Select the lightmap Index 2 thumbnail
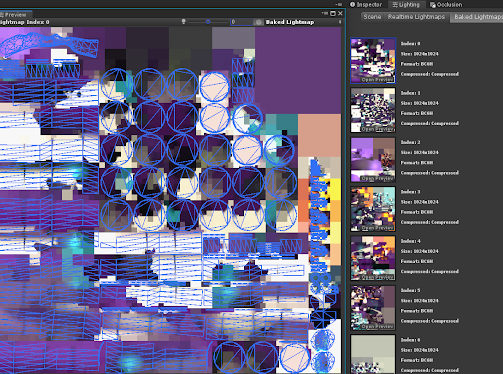 (373, 159)
